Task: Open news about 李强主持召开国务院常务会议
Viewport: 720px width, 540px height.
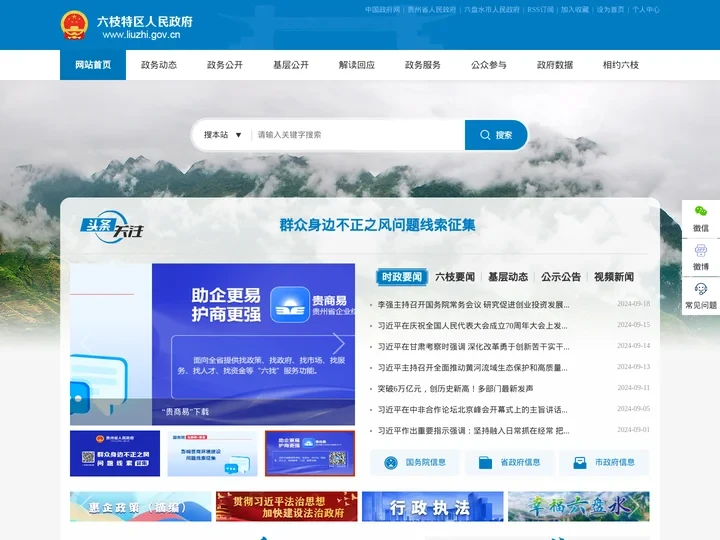Action: pos(473,305)
